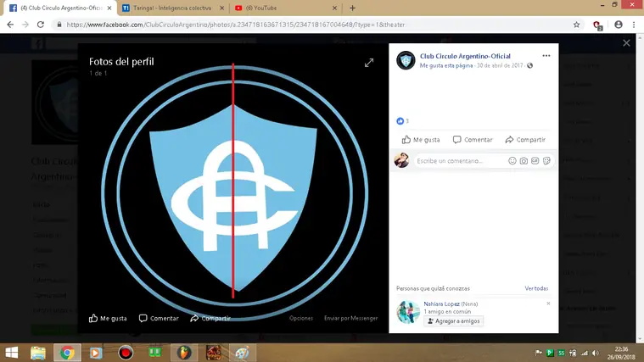Open the post date 30 de abril de 2017

[x=500, y=65]
